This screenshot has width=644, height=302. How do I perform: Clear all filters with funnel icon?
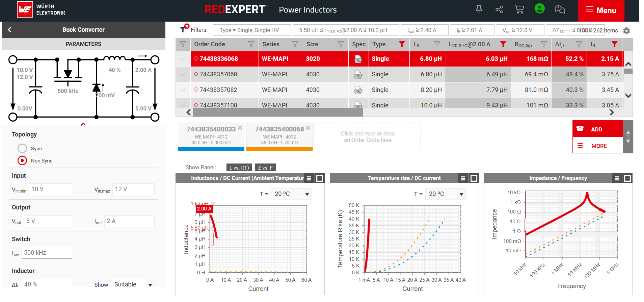point(184,29)
